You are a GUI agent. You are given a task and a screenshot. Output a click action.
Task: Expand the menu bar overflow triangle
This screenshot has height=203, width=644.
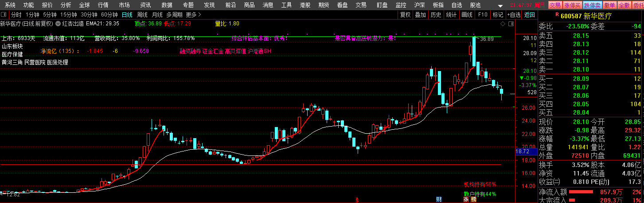pos(500,6)
